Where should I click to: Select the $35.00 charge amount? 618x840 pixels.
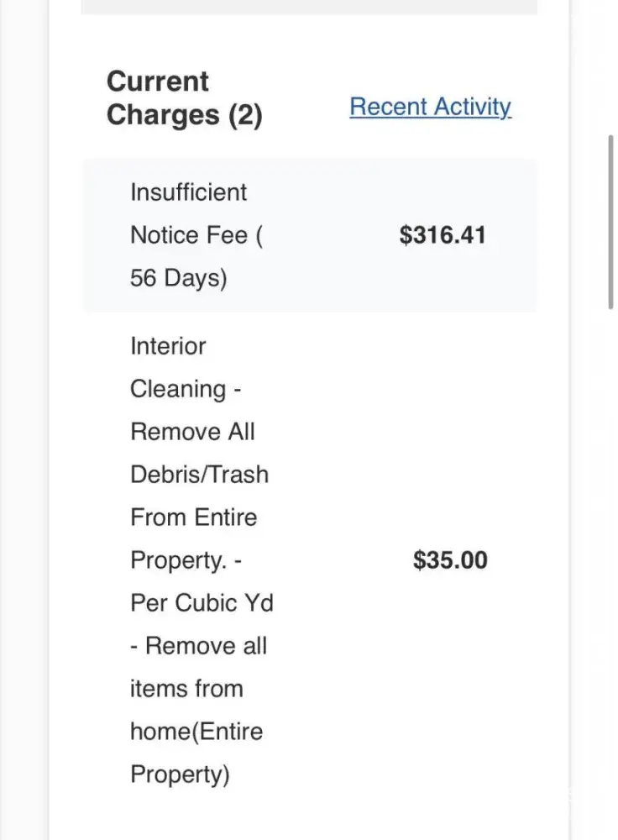point(450,560)
